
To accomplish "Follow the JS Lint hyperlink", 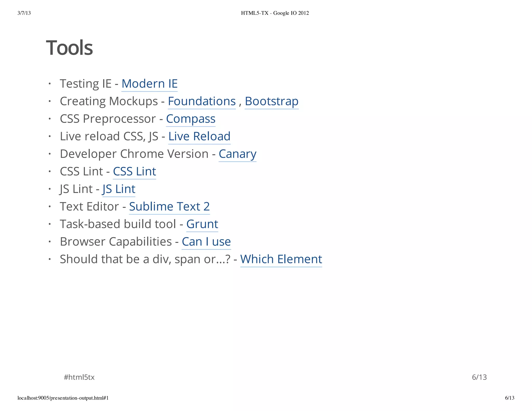I will (119, 189).
